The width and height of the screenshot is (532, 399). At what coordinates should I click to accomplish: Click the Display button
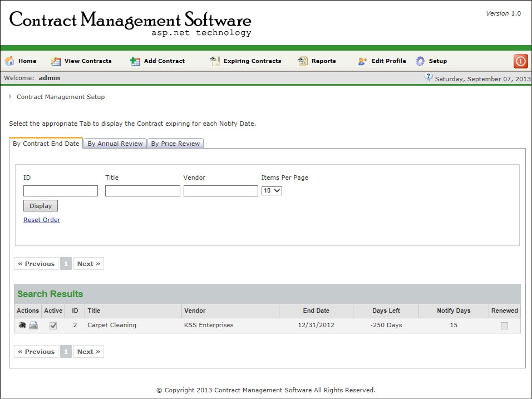pos(41,205)
